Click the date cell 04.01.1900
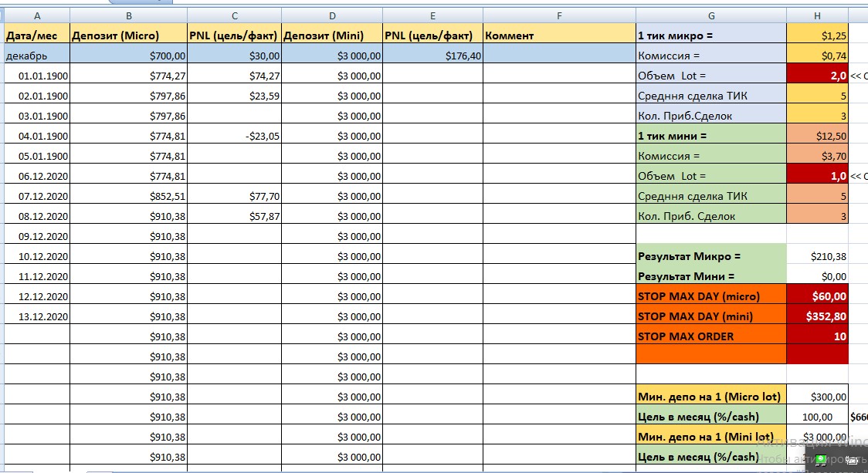The height and width of the screenshot is (473, 868). [x=37, y=134]
